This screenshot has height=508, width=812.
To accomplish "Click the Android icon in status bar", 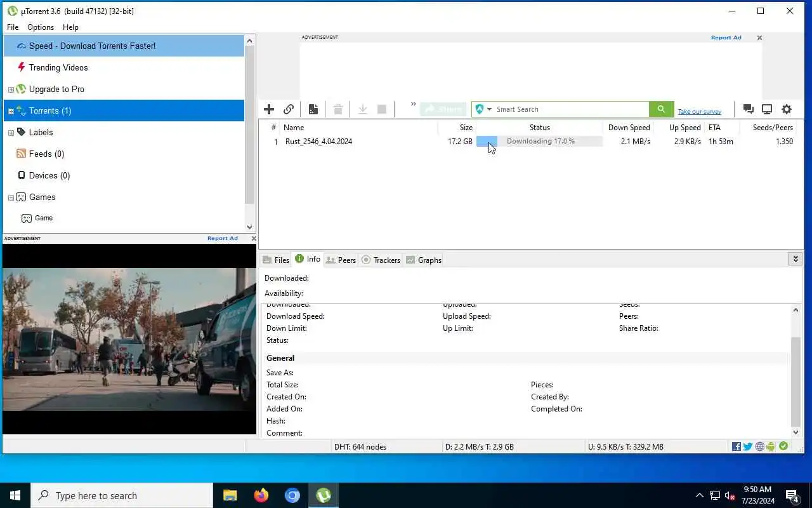I will tap(771, 446).
